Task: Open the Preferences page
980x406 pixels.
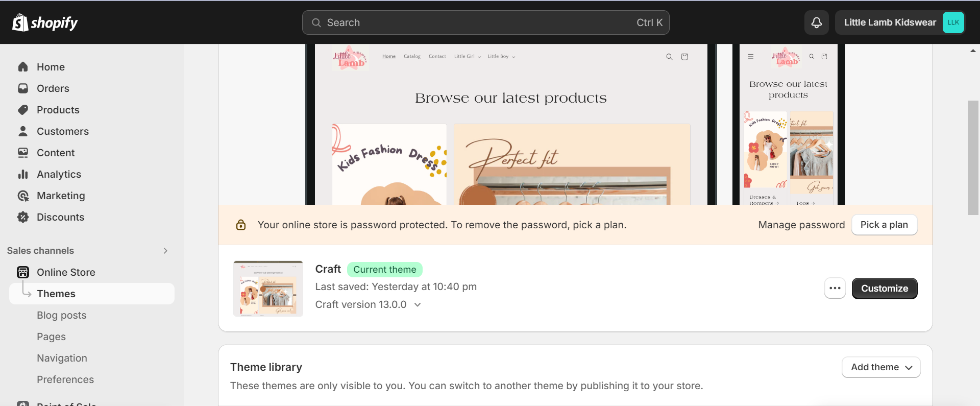Action: tap(65, 379)
